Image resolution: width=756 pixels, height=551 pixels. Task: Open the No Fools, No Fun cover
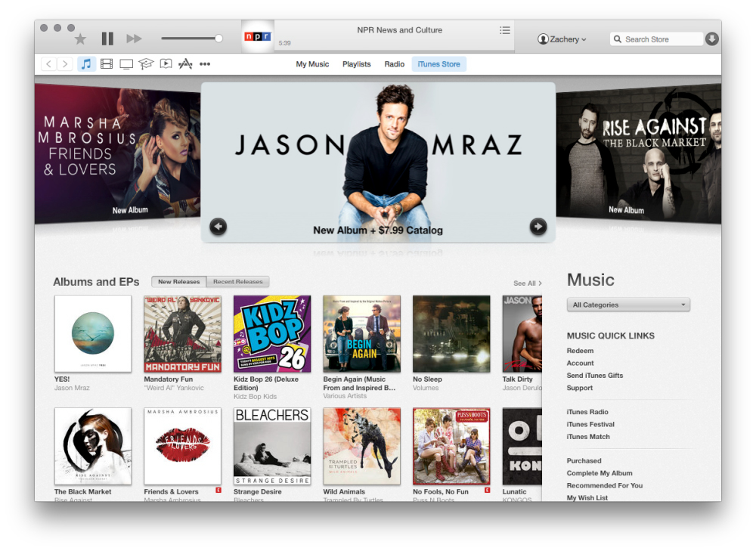(451, 446)
